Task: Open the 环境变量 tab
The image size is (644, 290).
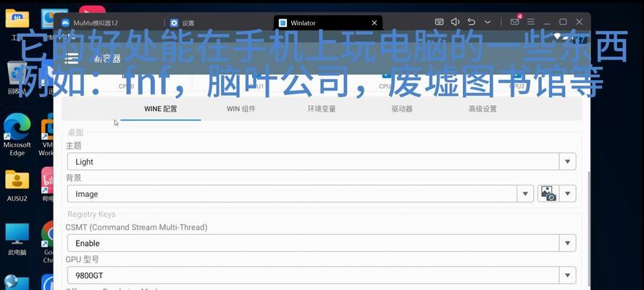Action: click(322, 109)
